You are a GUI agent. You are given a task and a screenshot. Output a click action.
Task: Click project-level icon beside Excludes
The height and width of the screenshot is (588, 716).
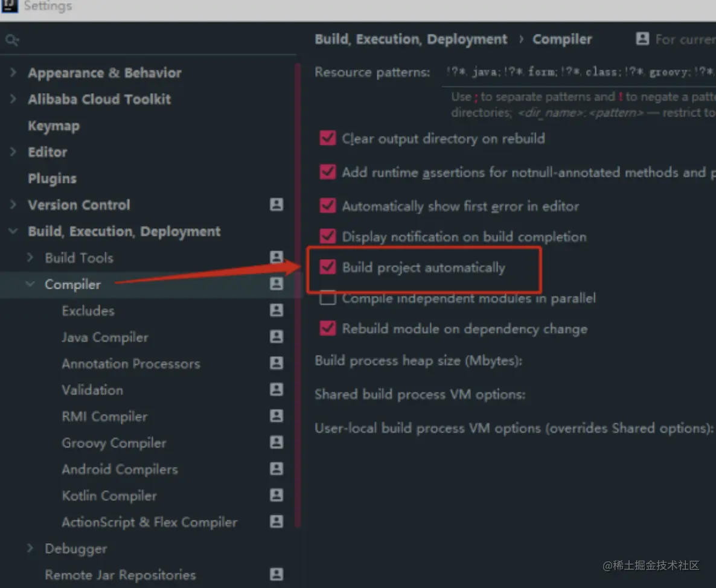(x=276, y=310)
